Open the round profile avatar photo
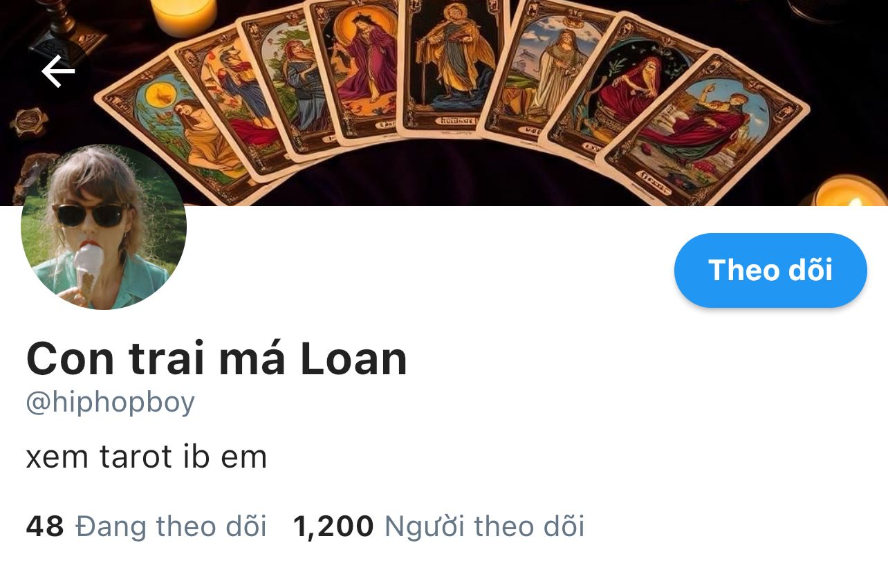This screenshot has width=888, height=588. [x=104, y=227]
